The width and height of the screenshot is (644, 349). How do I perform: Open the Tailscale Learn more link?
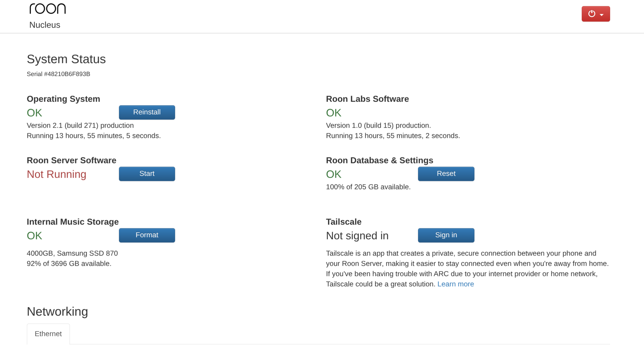click(x=456, y=284)
